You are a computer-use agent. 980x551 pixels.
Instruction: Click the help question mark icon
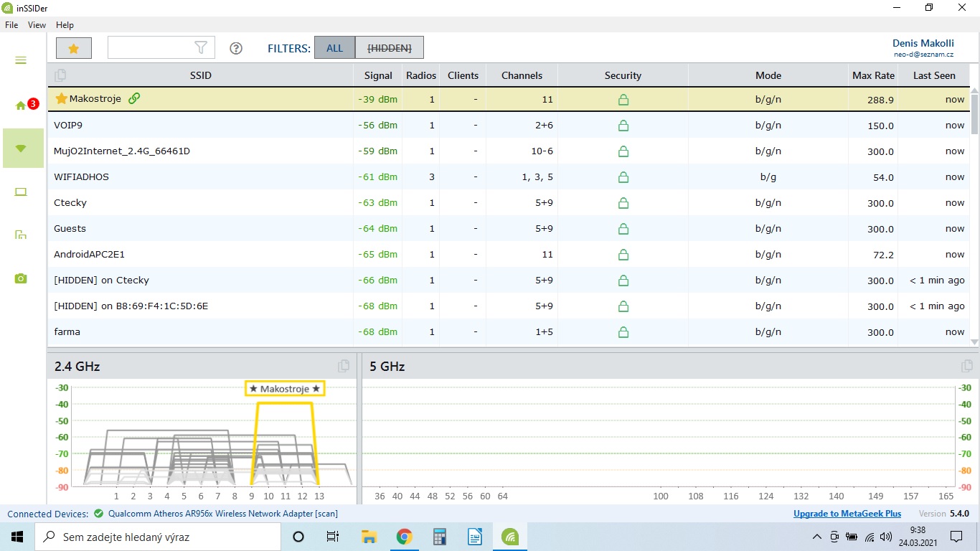pyautogui.click(x=236, y=48)
